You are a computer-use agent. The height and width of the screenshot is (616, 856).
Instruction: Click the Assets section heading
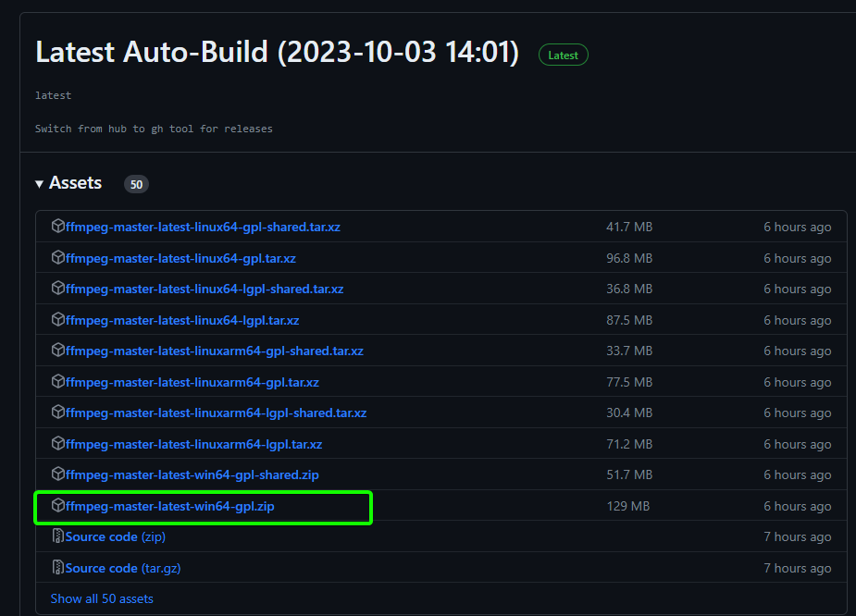[x=75, y=183]
